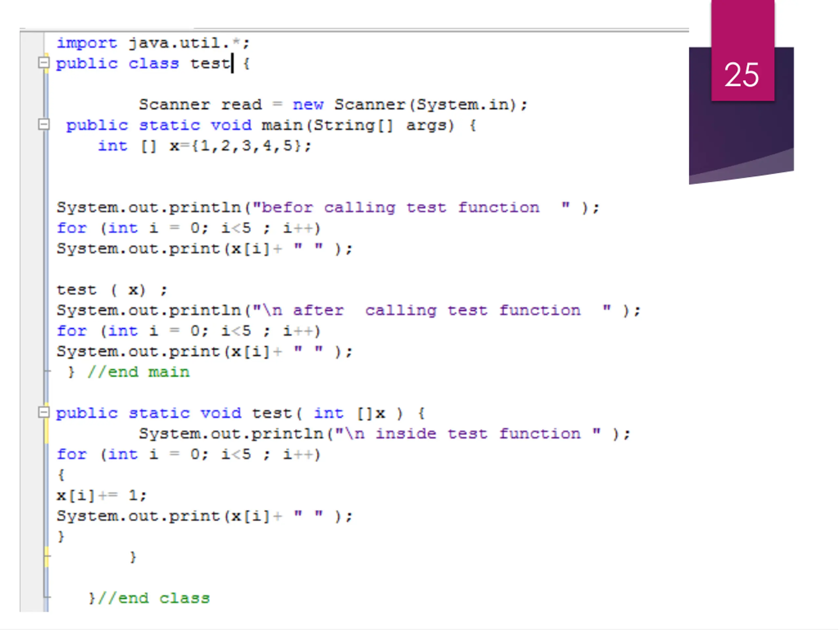Click the 'int [] x={1,2,3,4,5};' line
840x630 pixels.
pyautogui.click(x=205, y=146)
